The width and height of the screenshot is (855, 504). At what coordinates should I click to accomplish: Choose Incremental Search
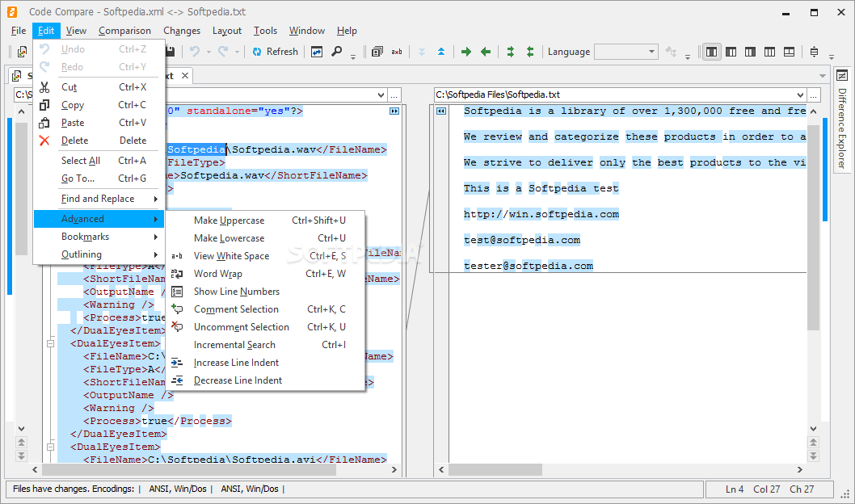[265, 344]
